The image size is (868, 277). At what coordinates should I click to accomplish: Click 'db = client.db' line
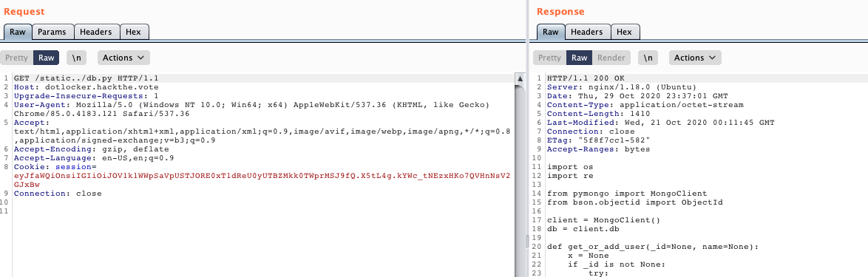click(582, 229)
